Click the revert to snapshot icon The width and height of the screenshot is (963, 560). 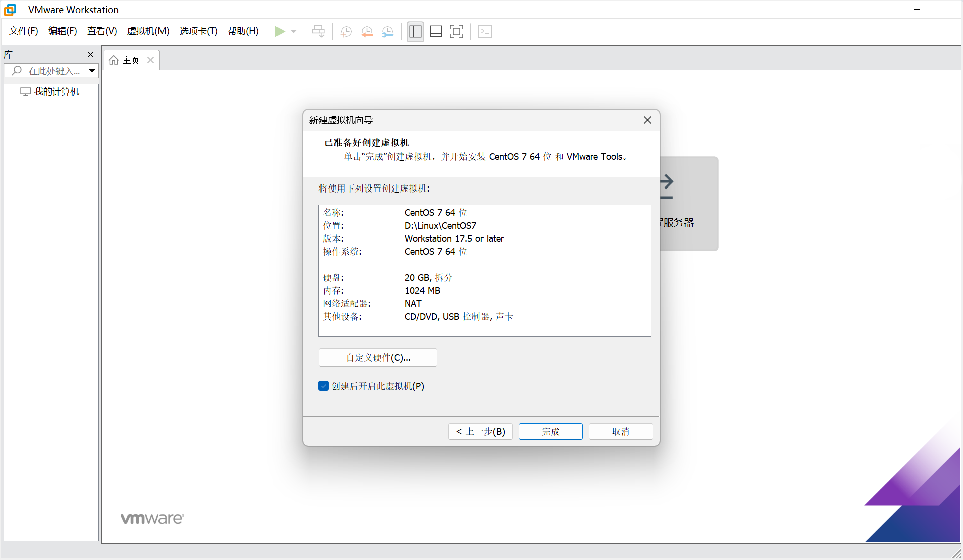click(x=367, y=32)
